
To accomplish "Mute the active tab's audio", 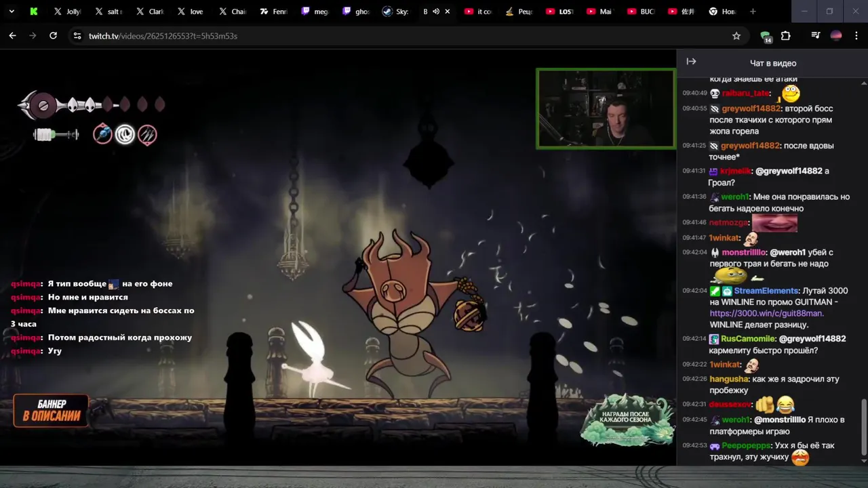I will 436,12.
